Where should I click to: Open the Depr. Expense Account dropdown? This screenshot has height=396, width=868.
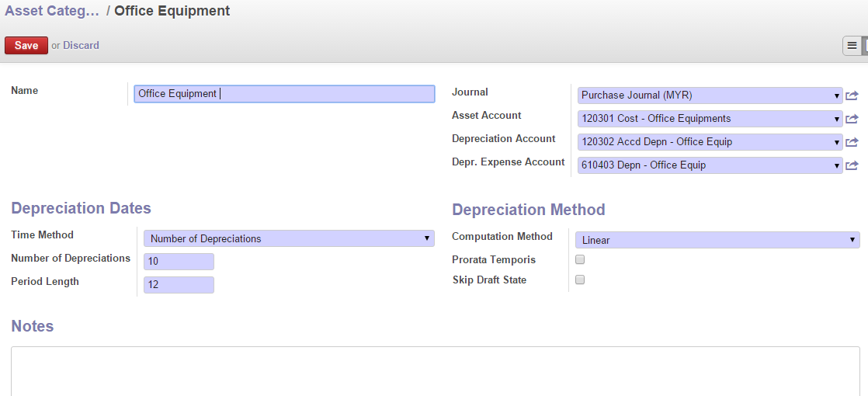710,165
